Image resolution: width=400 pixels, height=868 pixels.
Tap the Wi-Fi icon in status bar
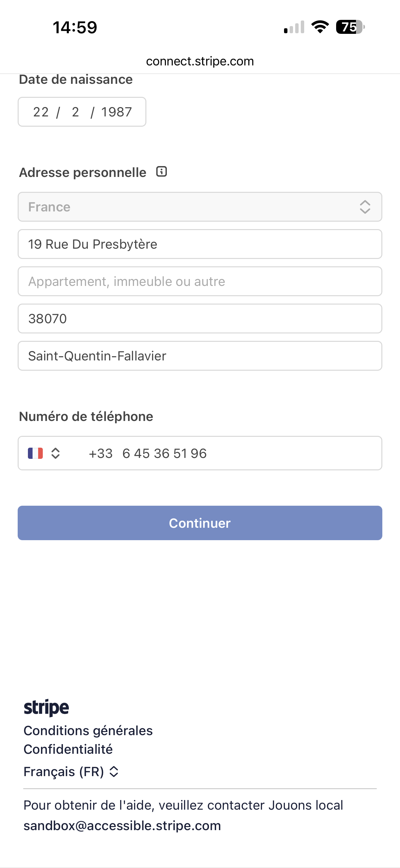(320, 27)
